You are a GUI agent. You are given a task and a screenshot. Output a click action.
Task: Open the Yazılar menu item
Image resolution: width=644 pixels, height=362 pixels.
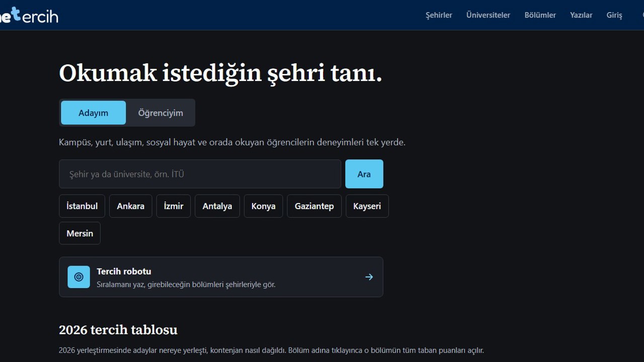[x=581, y=15]
